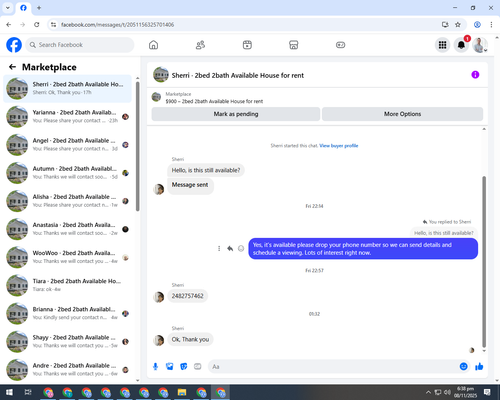Click the 'Message sent' bubble

(x=190, y=185)
